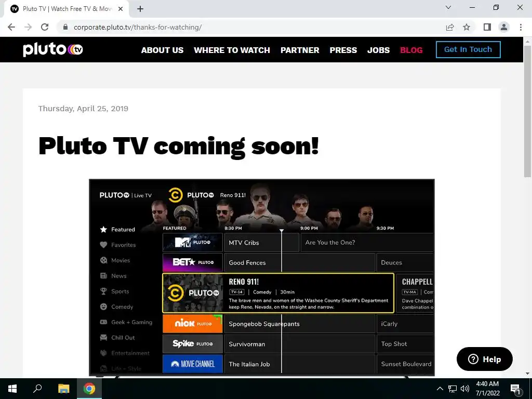This screenshot has height=399, width=532.
Task: Go to the PRESS section
Action: [343, 50]
